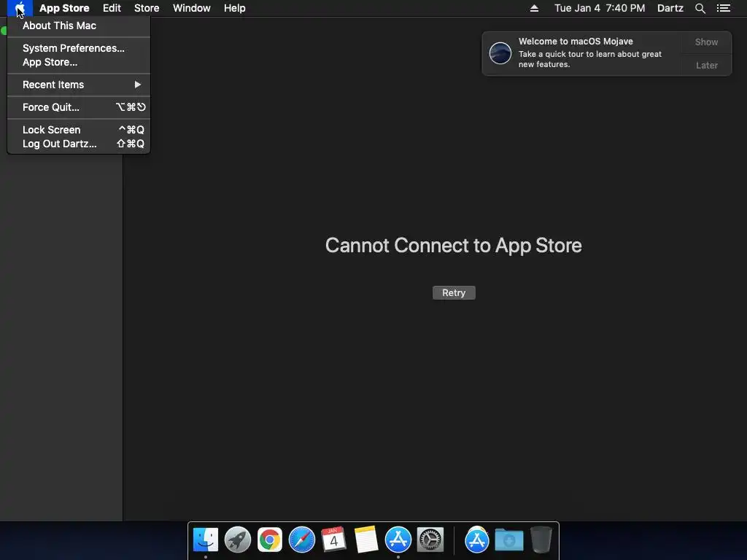The height and width of the screenshot is (560, 747).
Task: Open Notes app in the Dock
Action: (x=366, y=540)
